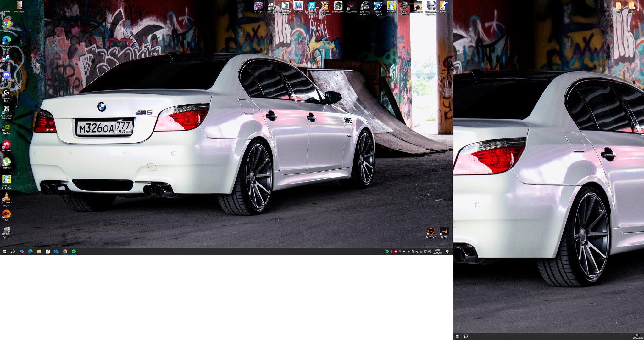The height and width of the screenshot is (340, 644).
Task: Open the Riot Client shortcut
Action: pyautogui.click(x=6, y=146)
